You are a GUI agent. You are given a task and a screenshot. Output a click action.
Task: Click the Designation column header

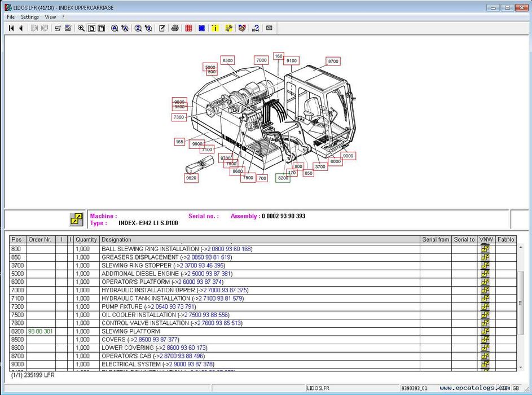116,240
